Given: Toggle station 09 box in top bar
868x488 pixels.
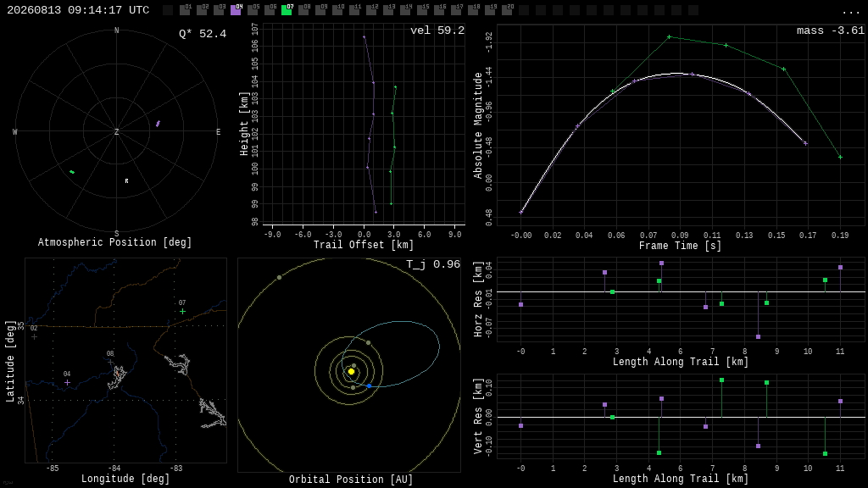Looking at the screenshot, I should coord(320,10).
